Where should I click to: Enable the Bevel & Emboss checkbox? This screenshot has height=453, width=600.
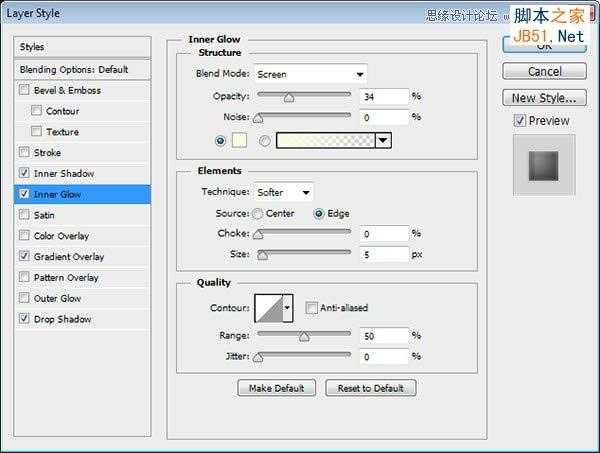(24, 90)
